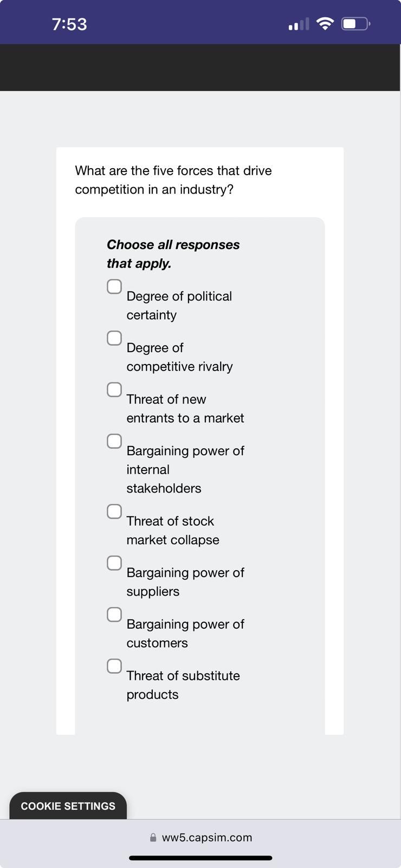Select the 'Threat of stock market collapse' checkbox
Image resolution: width=401 pixels, height=868 pixels.
pos(114,510)
